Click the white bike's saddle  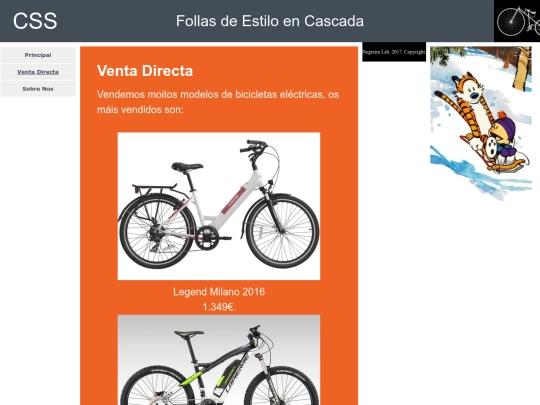tap(187, 167)
